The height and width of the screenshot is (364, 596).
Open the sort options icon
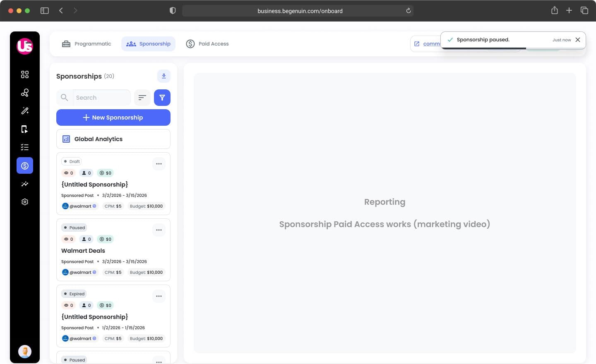pyautogui.click(x=142, y=98)
